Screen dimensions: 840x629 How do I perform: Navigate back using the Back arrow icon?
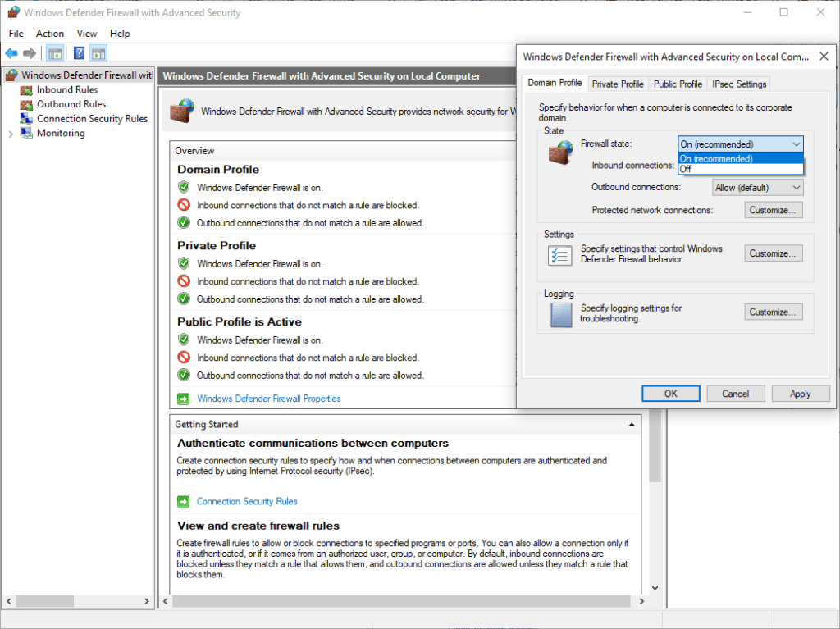11,52
